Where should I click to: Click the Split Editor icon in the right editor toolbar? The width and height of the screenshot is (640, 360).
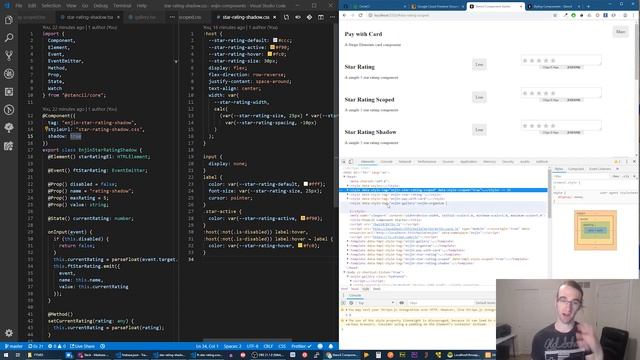point(321,17)
